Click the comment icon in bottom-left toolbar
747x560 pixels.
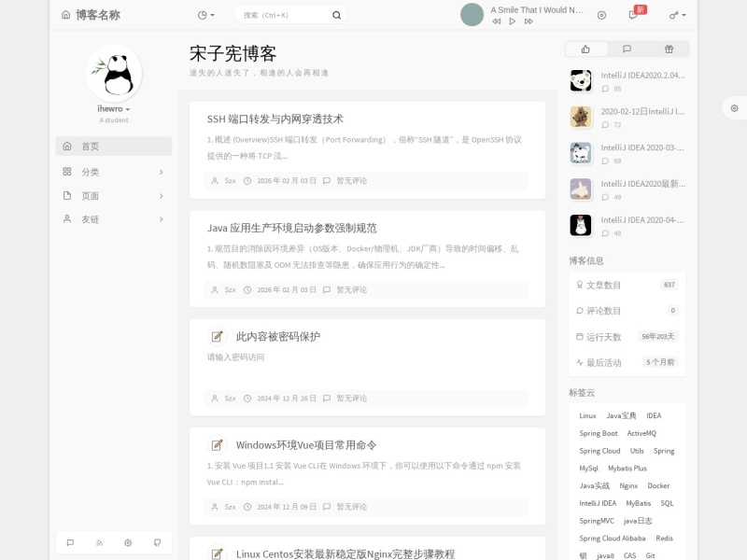(71, 542)
